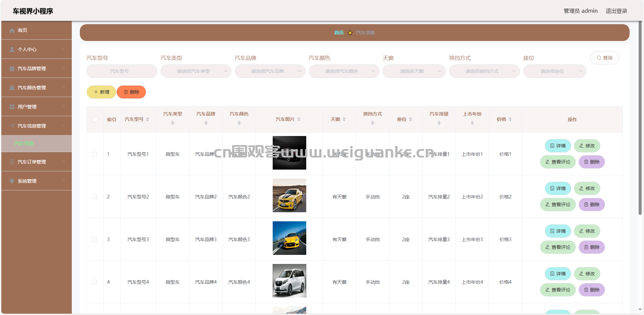Open the 请选择汽车类型 dropdown

(x=196, y=71)
